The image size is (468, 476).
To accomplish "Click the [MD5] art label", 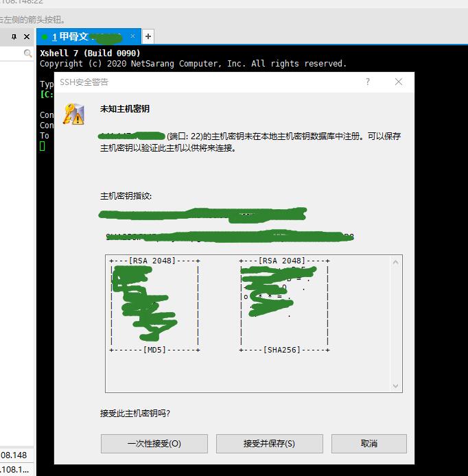I will pos(154,350).
